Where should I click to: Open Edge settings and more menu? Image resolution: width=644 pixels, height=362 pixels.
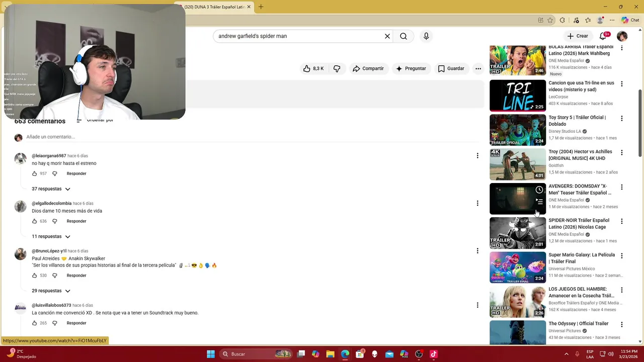[612, 20]
